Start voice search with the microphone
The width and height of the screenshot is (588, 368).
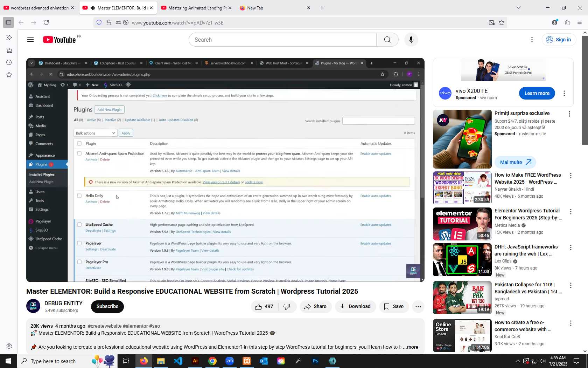(411, 40)
